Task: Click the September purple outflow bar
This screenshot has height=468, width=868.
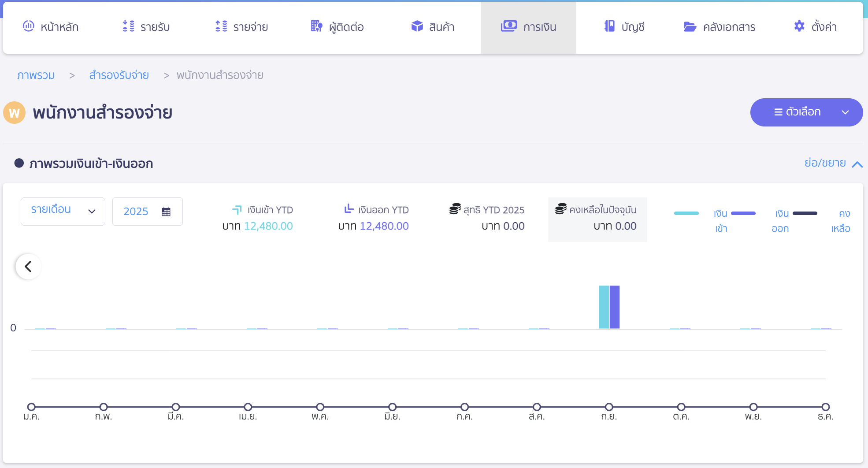Action: [x=614, y=307]
